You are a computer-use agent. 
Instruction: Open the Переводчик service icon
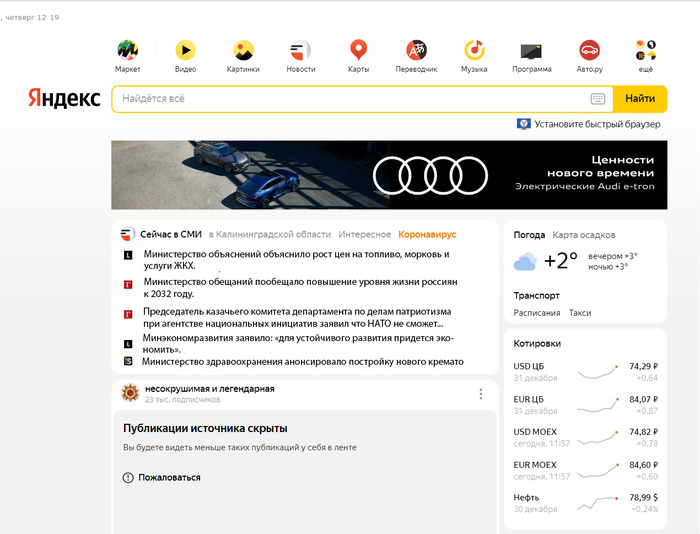coord(416,51)
